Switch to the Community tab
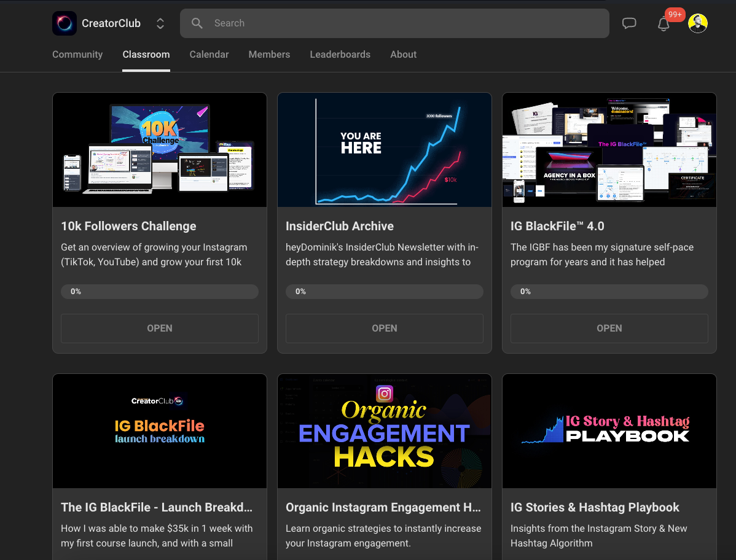 tap(77, 55)
